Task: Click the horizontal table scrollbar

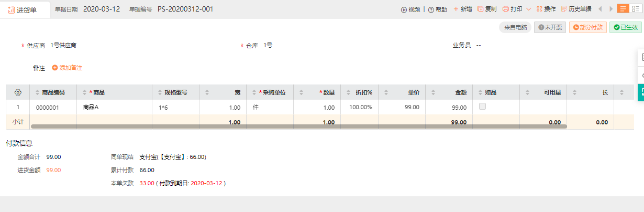Action: [298, 126]
